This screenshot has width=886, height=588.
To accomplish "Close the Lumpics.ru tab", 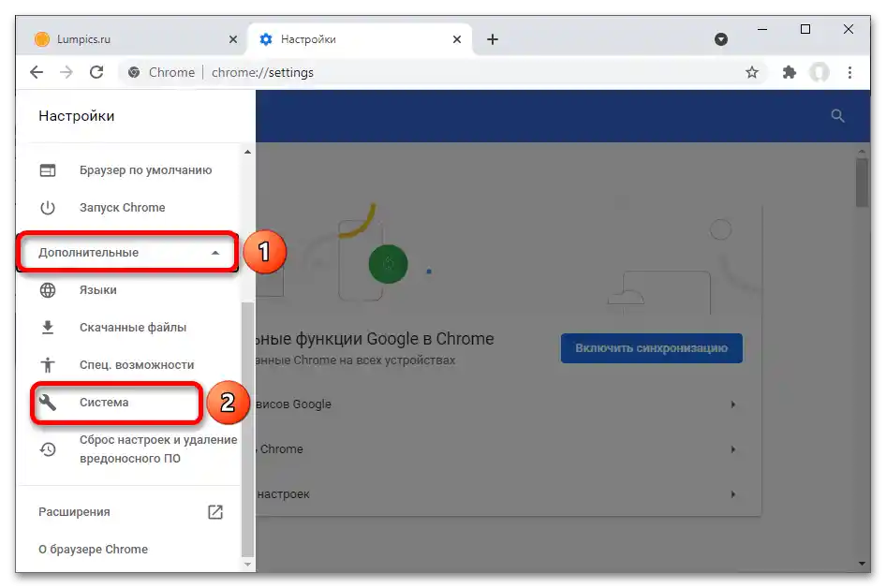I will tap(233, 39).
